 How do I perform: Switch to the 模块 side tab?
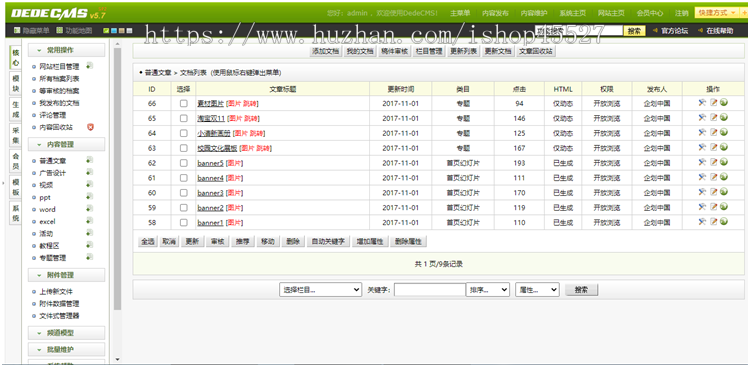click(16, 83)
